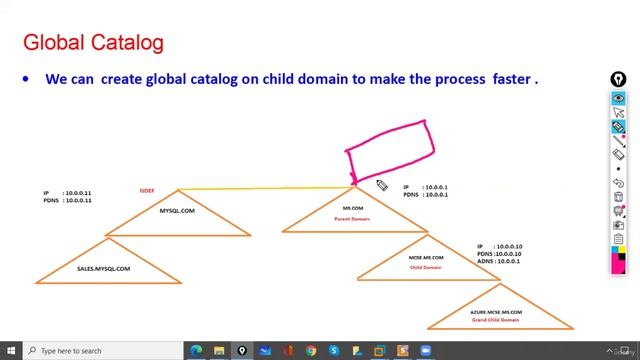
Task: Toggle ink visibility eye icon
Action: click(x=618, y=98)
